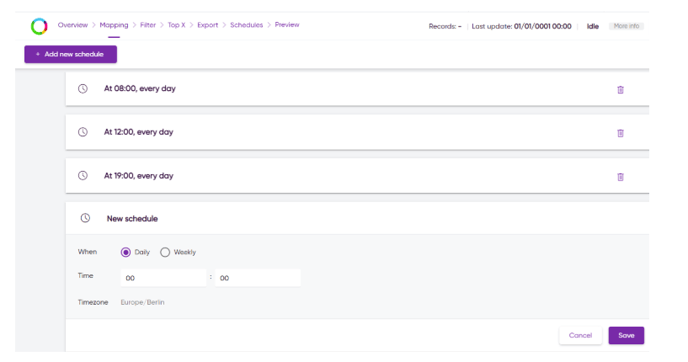Open the 'At 12:00, every day' schedule
688x362 pixels.
[357, 132]
